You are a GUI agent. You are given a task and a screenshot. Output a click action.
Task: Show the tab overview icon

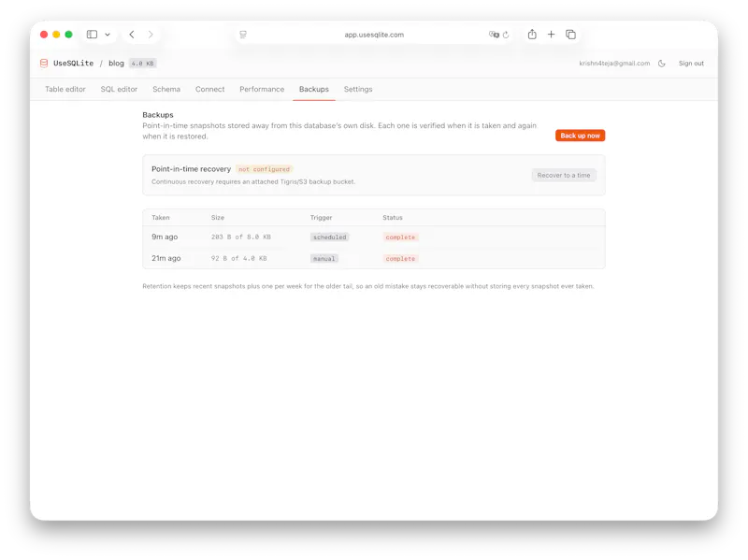[570, 35]
